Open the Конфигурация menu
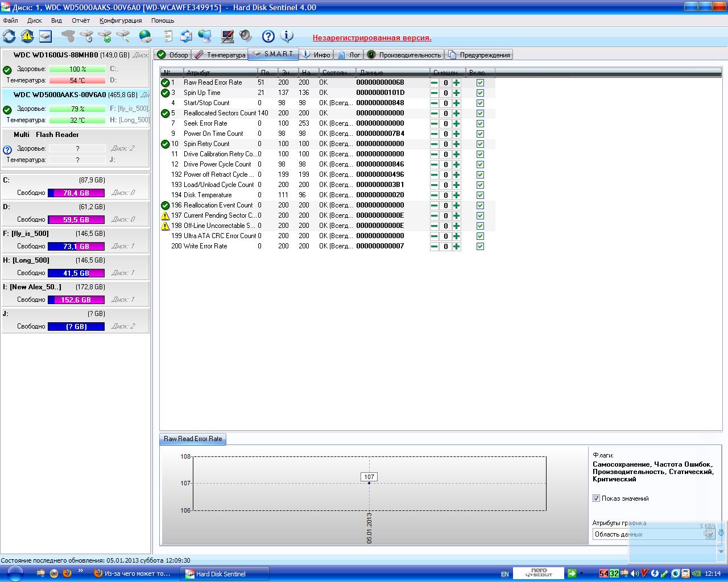The width and height of the screenshot is (728, 582). (x=121, y=20)
